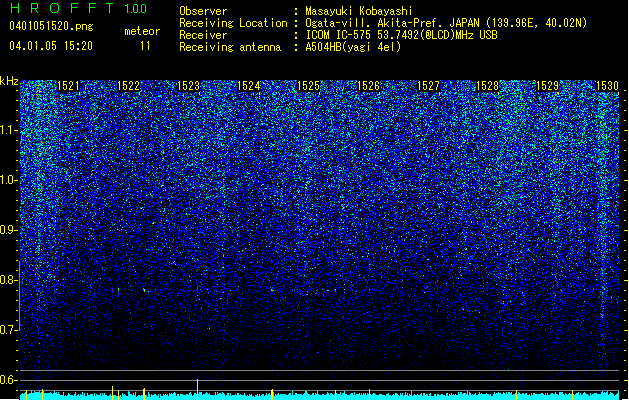Click the 1527 time axis label
Screen dimensions: 629x400
point(428,86)
